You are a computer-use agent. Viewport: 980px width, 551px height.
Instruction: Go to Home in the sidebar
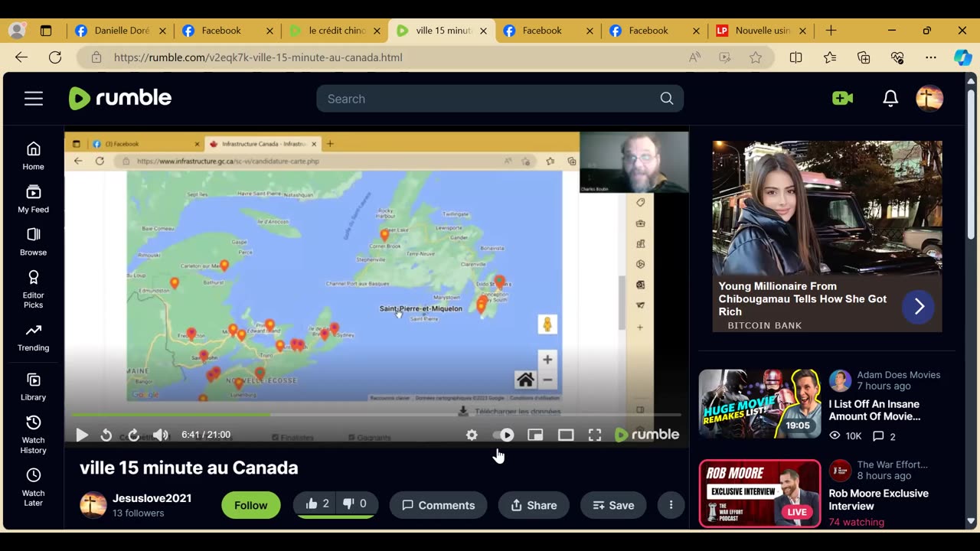33,155
